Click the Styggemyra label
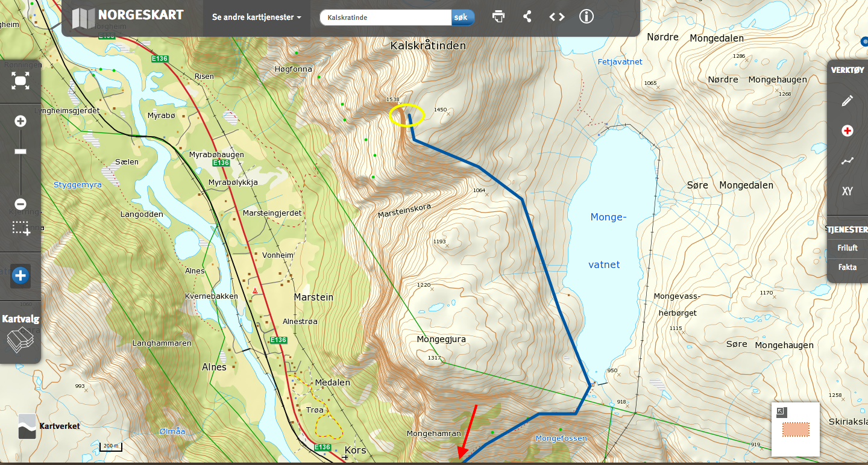This screenshot has width=868, height=465. click(78, 185)
